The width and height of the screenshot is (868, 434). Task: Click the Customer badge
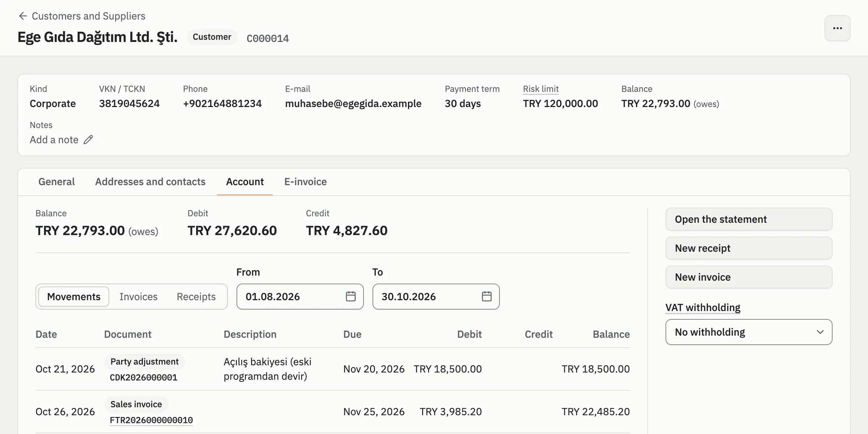tap(212, 37)
